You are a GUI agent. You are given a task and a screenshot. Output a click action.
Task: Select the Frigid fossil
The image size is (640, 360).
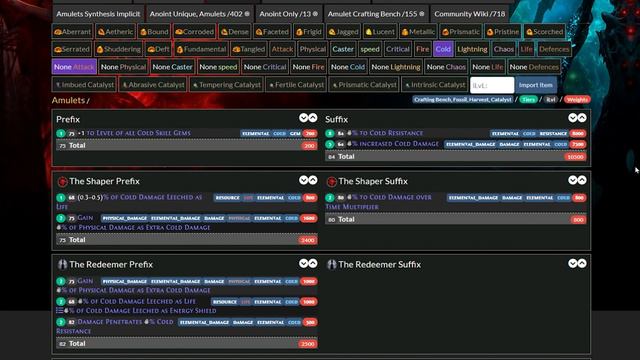tap(309, 31)
